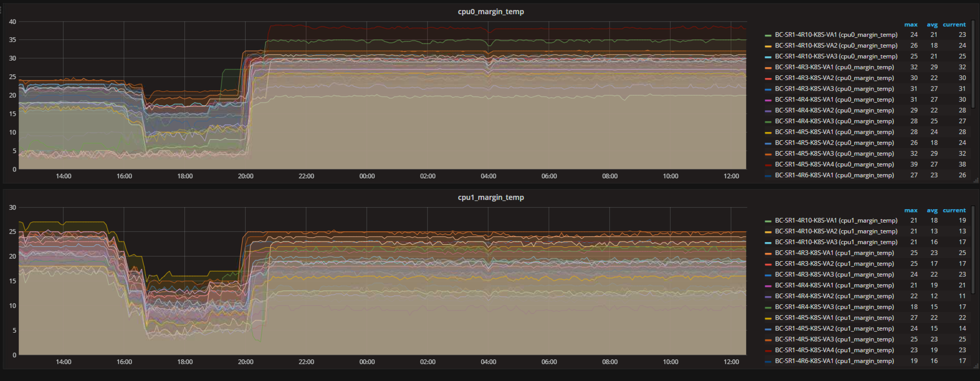Viewport: 980px width, 381px height.
Task: Select legend label BC-SR1-4R5-K8S-VA2 (cpu0_margin_temp)
Action: (834, 143)
